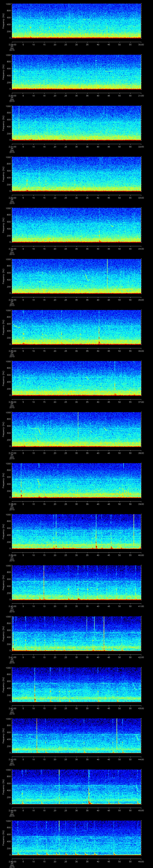Click the 34:00 end time label
The height and width of the screenshot is (868, 153).
coord(141,249)
